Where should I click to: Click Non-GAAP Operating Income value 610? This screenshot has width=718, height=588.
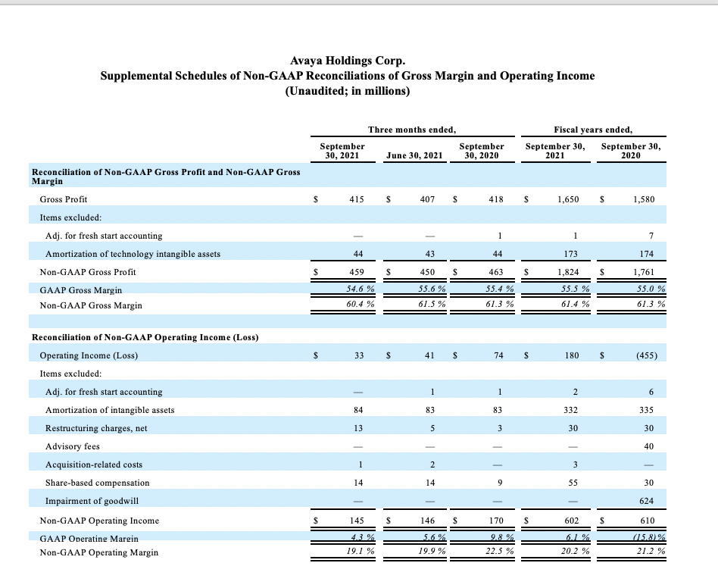coord(647,521)
